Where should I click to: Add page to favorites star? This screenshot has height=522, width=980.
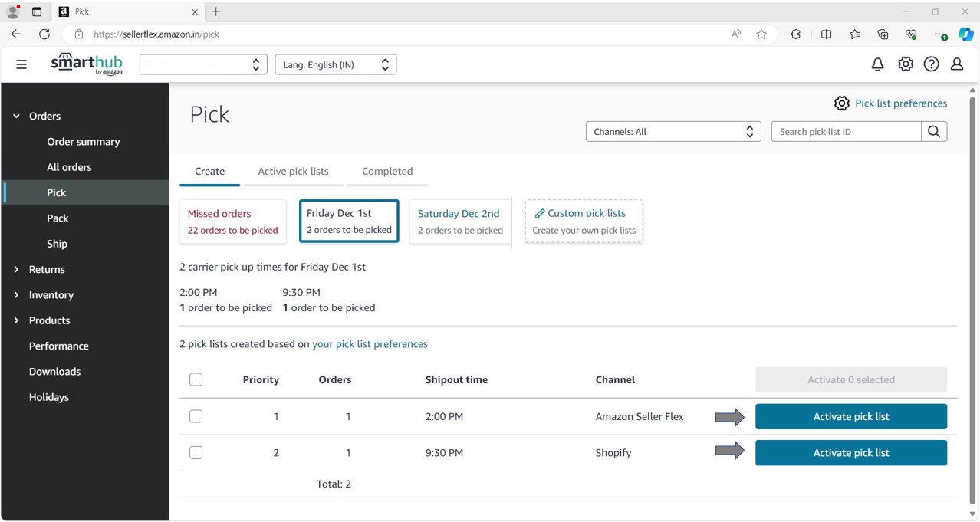(761, 34)
